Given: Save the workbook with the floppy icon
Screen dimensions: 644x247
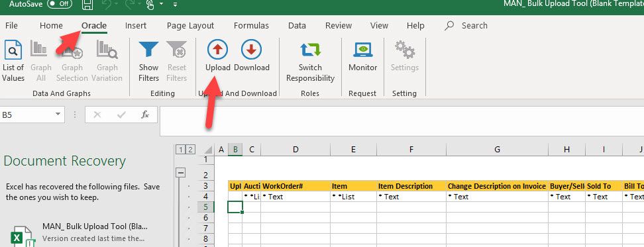Looking at the screenshot, I should [87, 5].
